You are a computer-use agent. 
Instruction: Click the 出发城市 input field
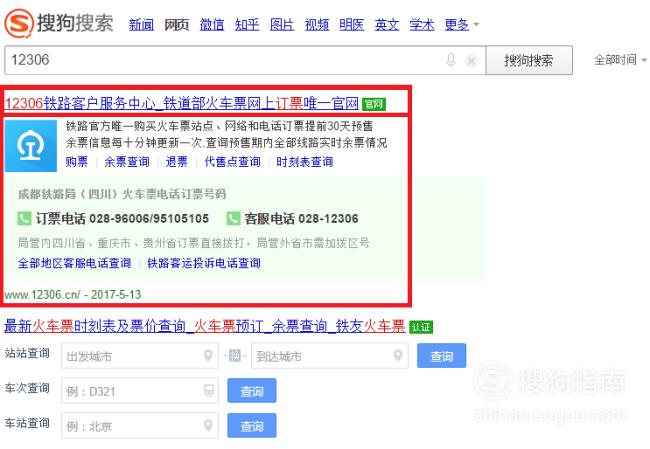pos(140,356)
